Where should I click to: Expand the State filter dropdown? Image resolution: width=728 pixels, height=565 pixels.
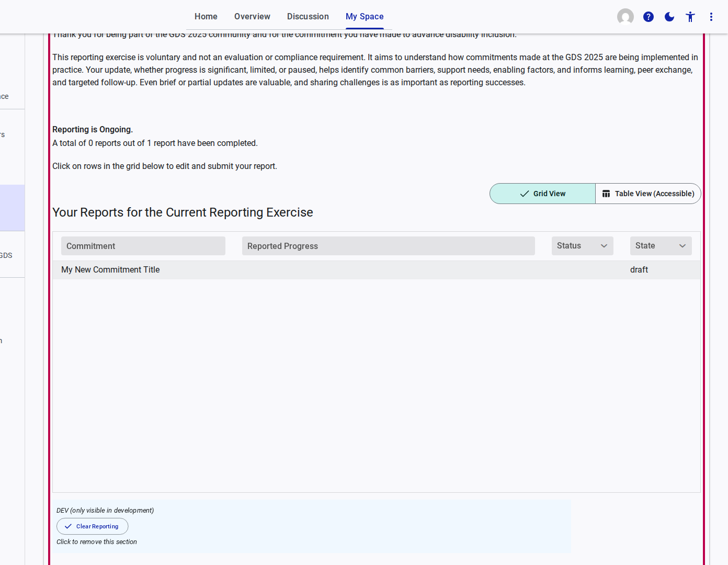[x=661, y=246]
